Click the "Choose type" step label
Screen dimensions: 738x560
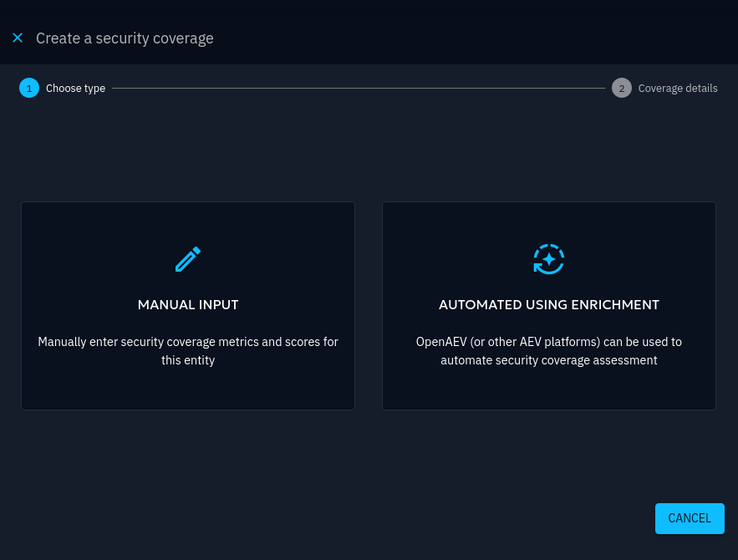pos(75,88)
